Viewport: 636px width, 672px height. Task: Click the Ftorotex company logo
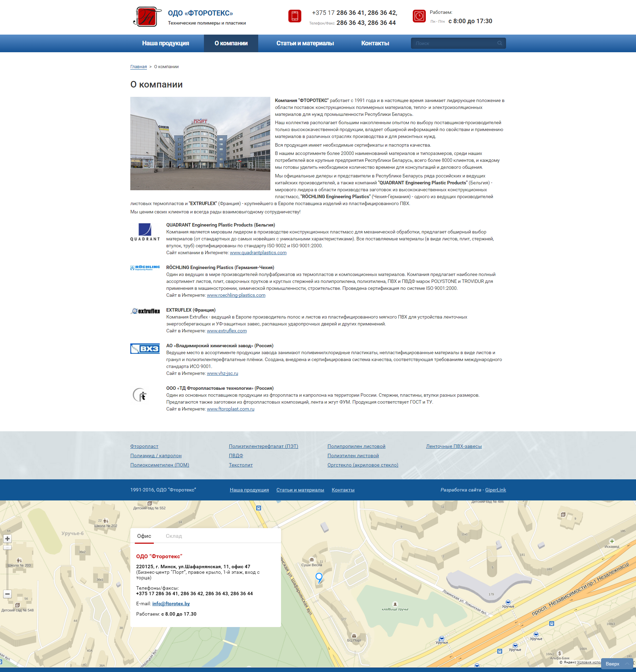tap(147, 17)
